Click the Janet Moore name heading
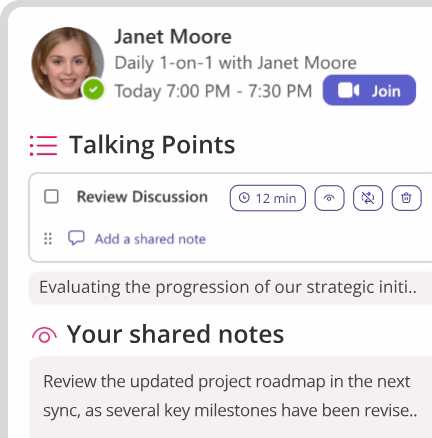This screenshot has height=438, width=432. [173, 37]
